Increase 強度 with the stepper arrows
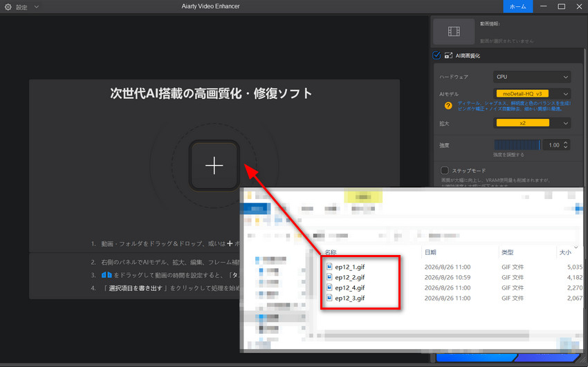Viewport: 588px width, 367px height. (x=565, y=142)
